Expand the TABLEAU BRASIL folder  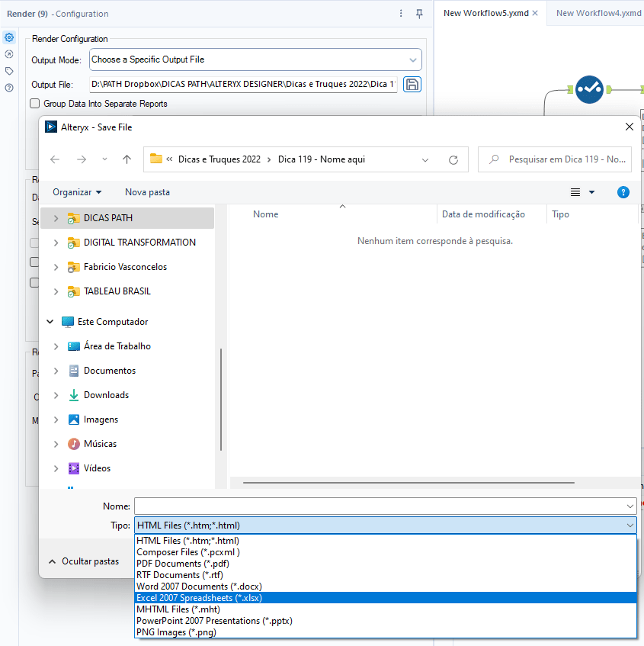point(56,291)
